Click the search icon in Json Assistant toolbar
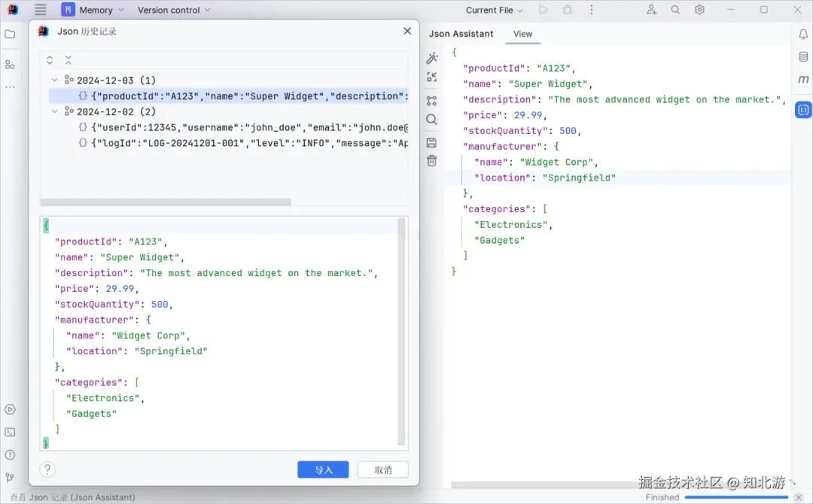 click(x=431, y=120)
